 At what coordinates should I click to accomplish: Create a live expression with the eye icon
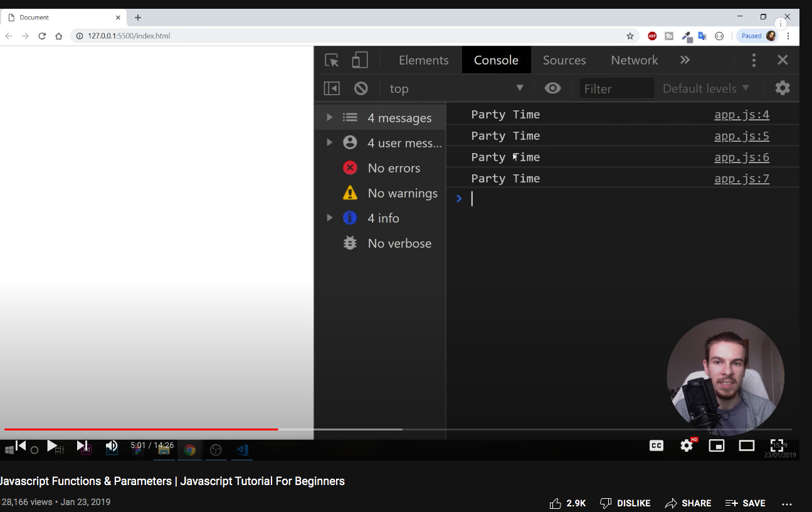coord(552,88)
